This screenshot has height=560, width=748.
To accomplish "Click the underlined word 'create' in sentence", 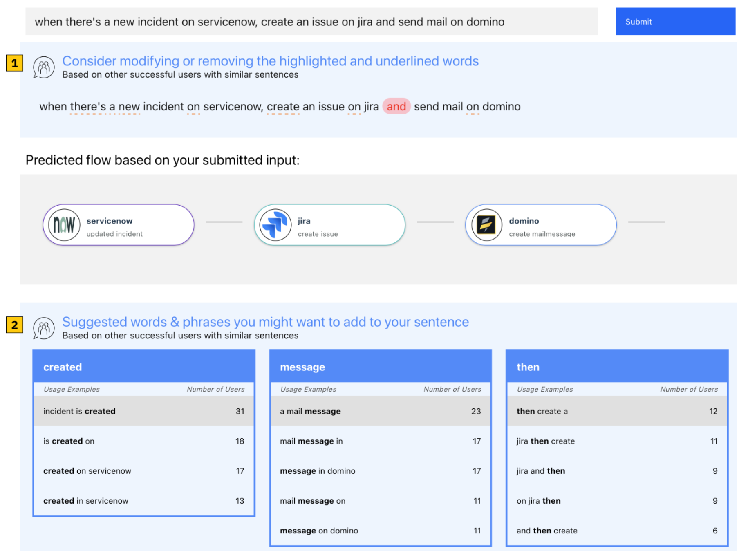I will (283, 107).
